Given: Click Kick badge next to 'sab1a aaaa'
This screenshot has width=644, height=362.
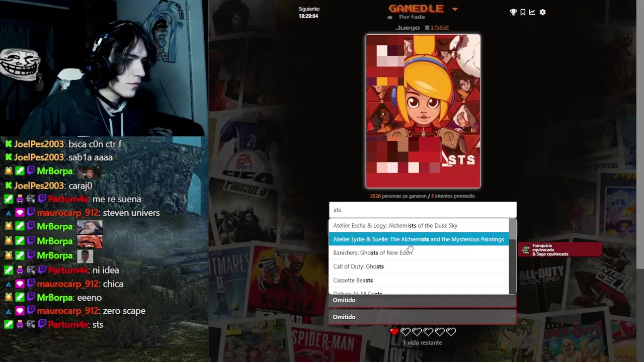Looking at the screenshot, I should pos(9,158).
